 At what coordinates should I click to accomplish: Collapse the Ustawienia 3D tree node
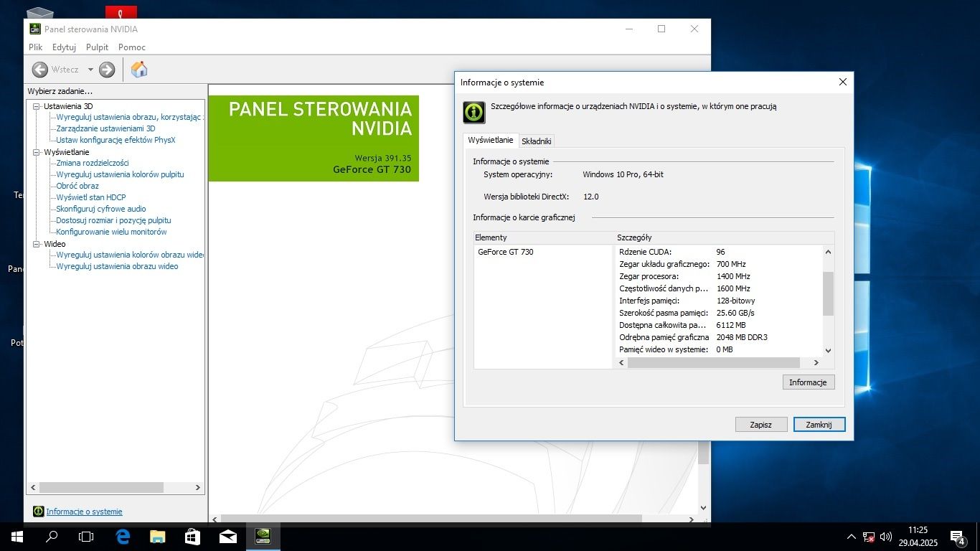[37, 106]
